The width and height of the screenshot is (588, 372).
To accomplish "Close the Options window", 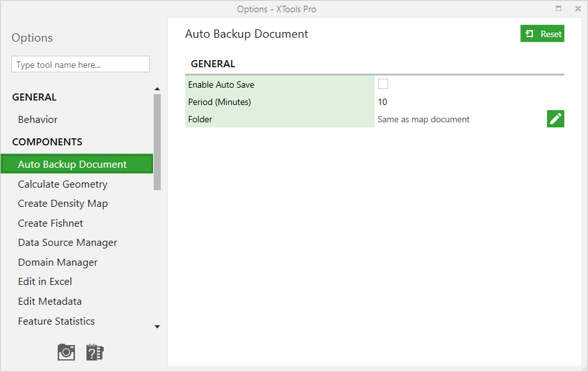I will point(578,8).
